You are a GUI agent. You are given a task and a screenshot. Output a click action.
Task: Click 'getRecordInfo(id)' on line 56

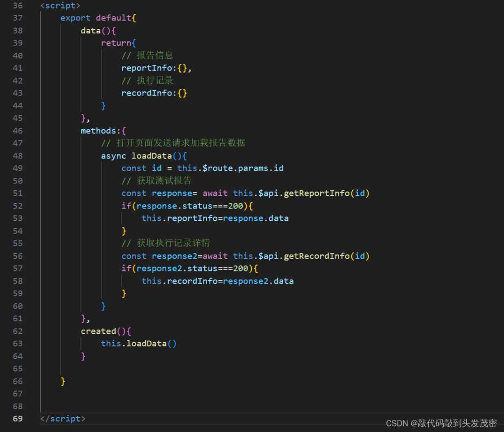coord(327,256)
